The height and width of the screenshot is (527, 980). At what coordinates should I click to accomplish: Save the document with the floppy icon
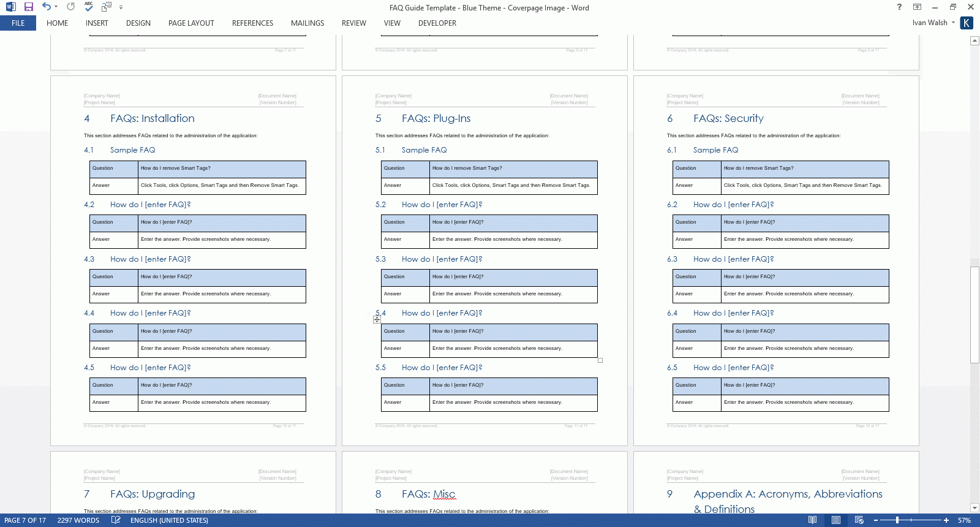(28, 7)
